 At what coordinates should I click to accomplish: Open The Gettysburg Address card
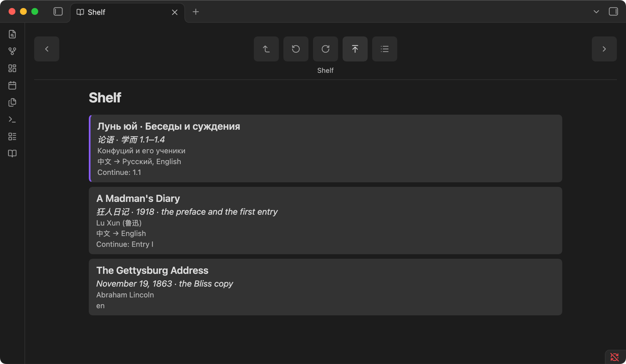pos(326,287)
